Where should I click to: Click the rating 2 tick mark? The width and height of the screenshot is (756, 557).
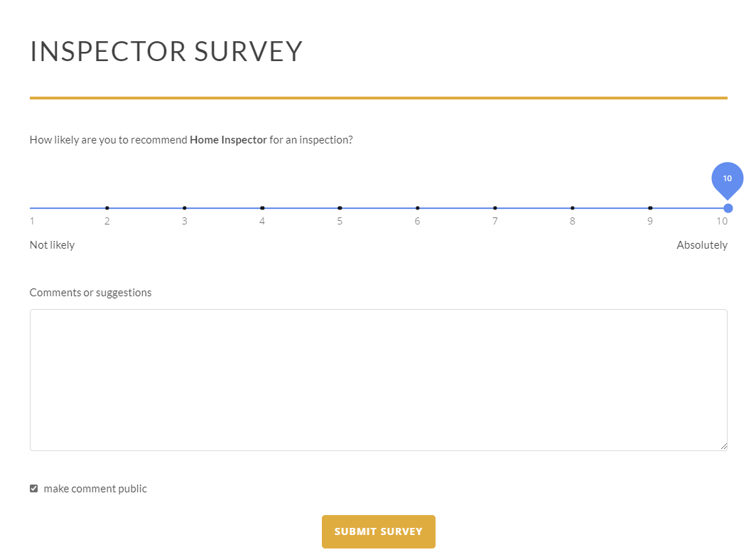pyautogui.click(x=107, y=208)
